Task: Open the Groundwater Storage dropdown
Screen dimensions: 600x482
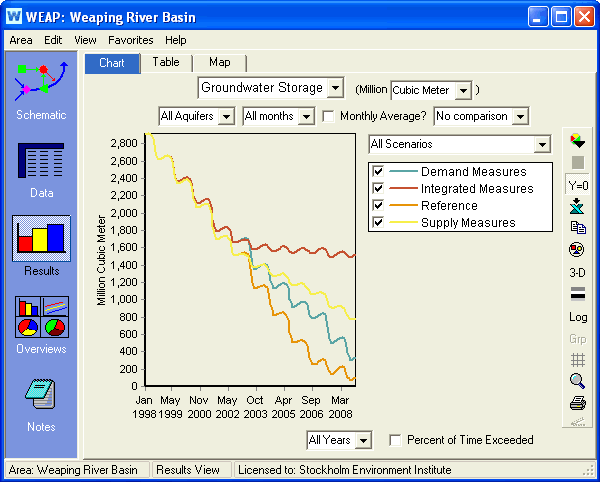Action: tap(335, 88)
